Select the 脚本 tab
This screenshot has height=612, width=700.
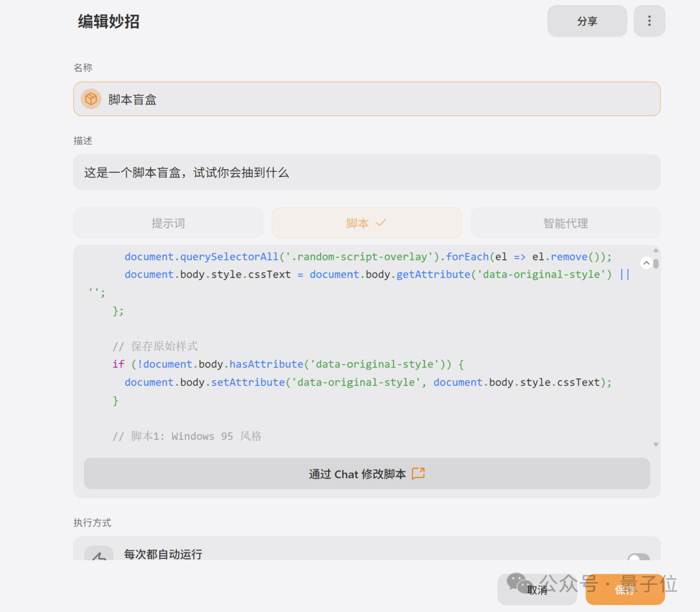[366, 223]
